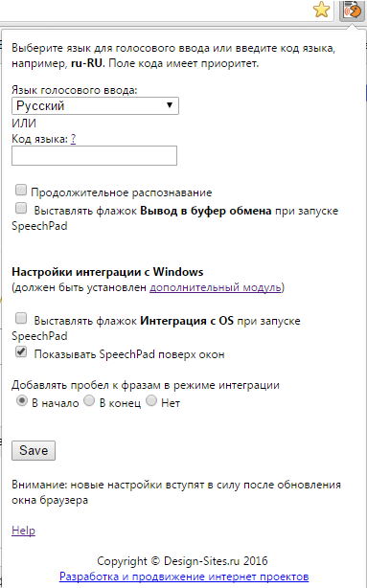Visit Разработка и продвижение интернет проектов link
This screenshot has height=588, width=367.
tap(184, 577)
